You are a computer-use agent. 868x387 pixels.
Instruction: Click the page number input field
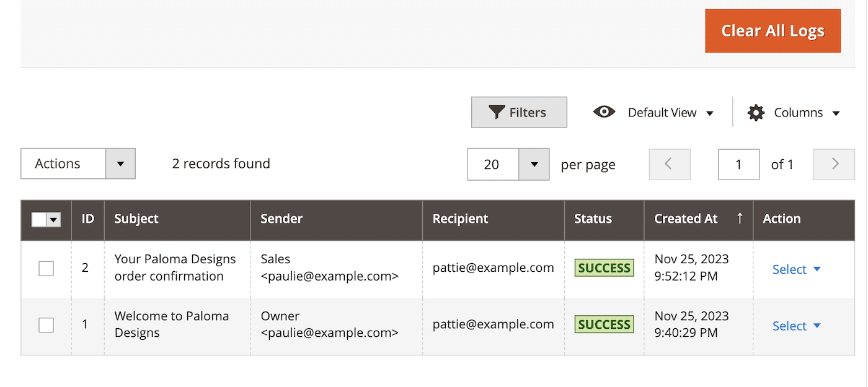coord(738,164)
